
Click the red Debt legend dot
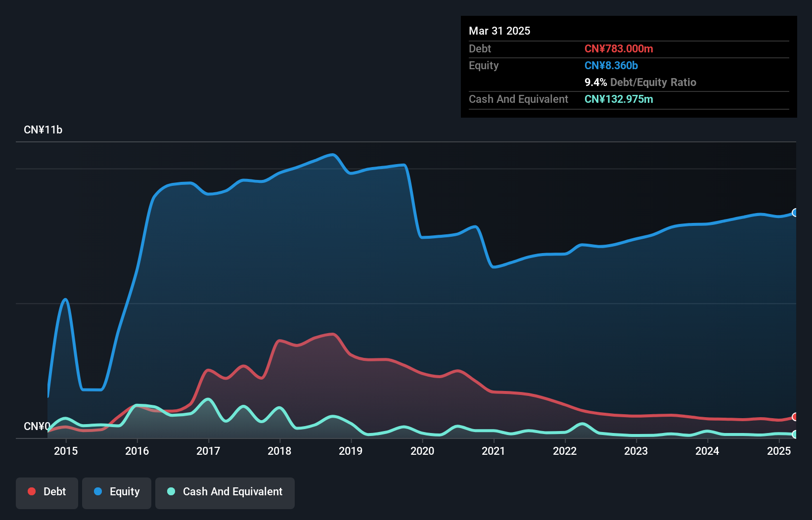click(32, 491)
